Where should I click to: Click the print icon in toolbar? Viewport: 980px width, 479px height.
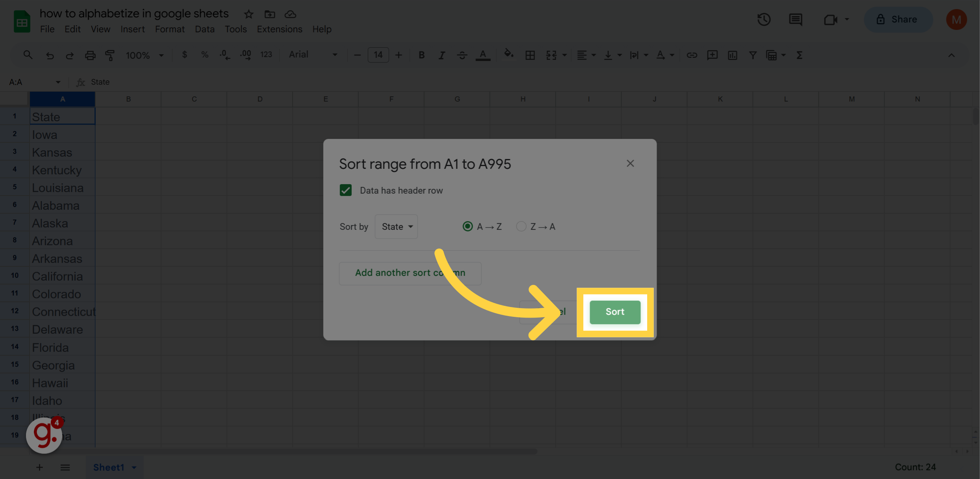coord(90,55)
